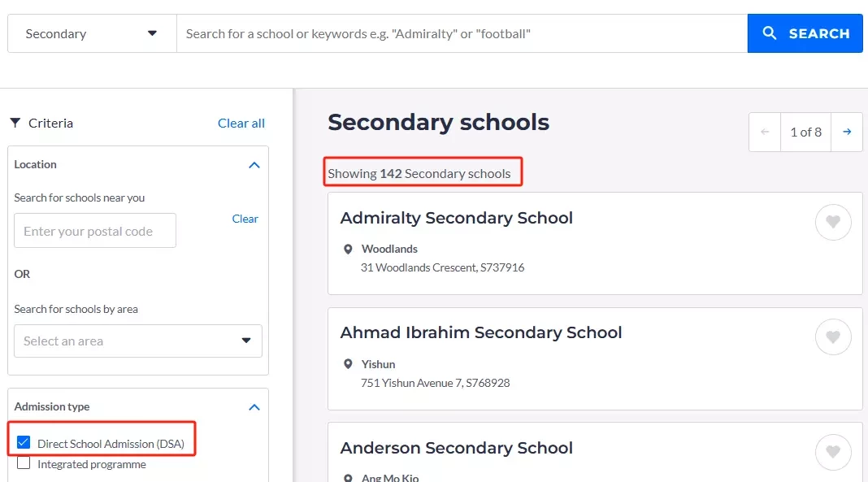Enable Integrated programme checkbox
The width and height of the screenshot is (868, 482).
(24, 463)
